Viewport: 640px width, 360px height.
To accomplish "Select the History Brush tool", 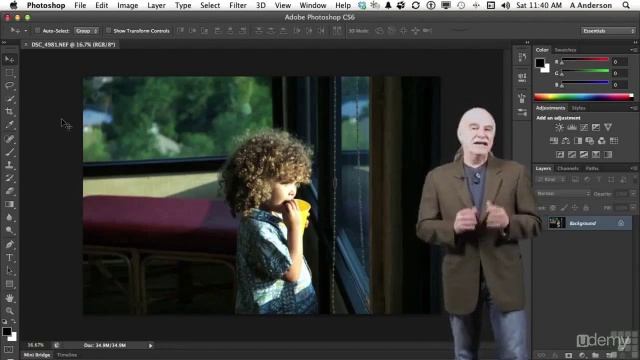I will point(9,178).
